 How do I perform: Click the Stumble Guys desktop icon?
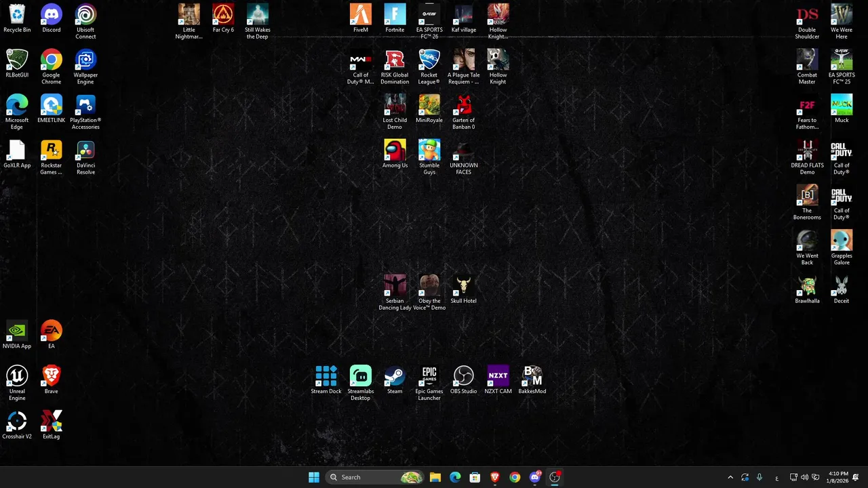[429, 157]
